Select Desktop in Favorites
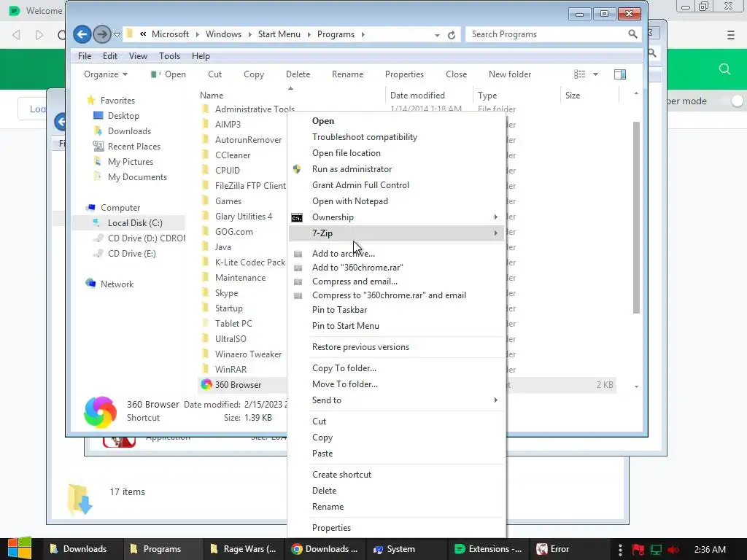 123,116
